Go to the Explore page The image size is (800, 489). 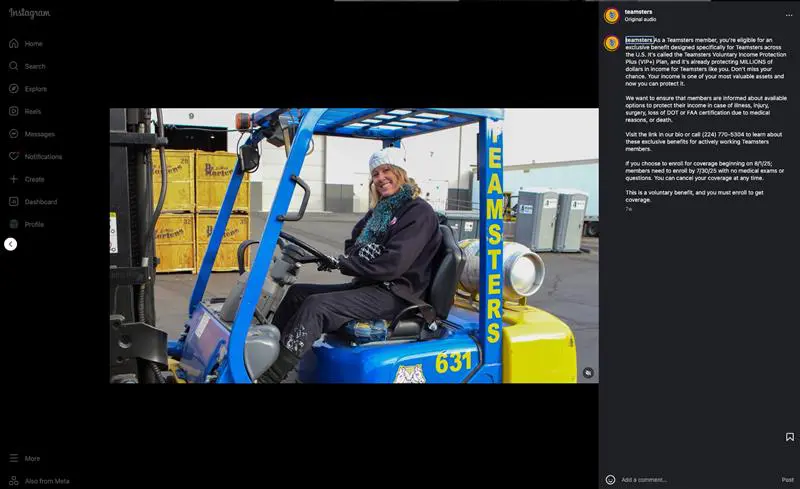[x=14, y=89]
